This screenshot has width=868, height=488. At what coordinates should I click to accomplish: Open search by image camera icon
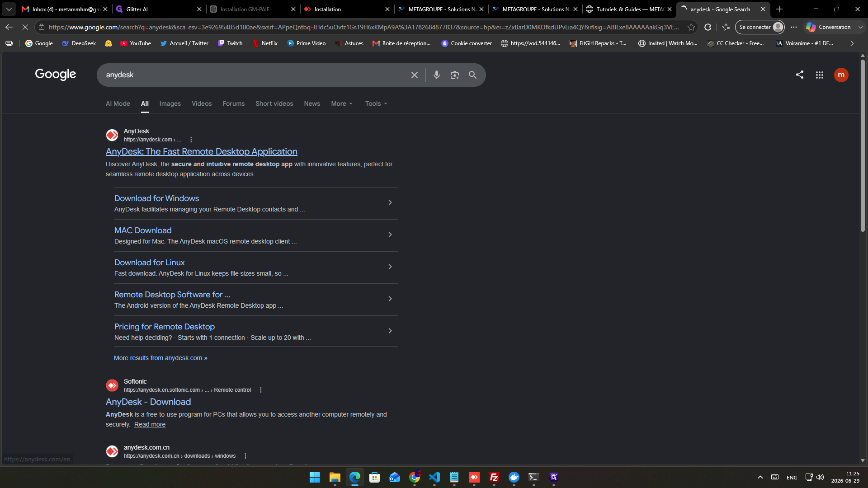454,75
